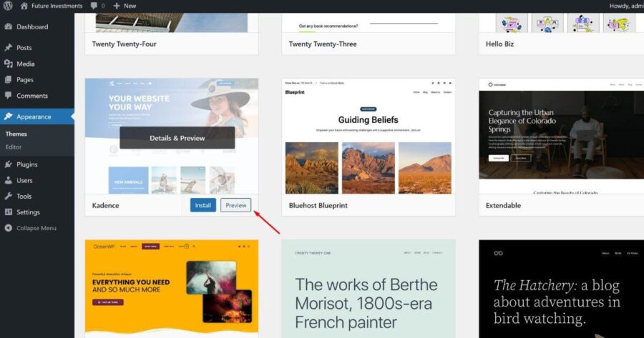
Task: Open the Twenty Twenty-Four screenshot thumbnail
Action: (x=172, y=23)
